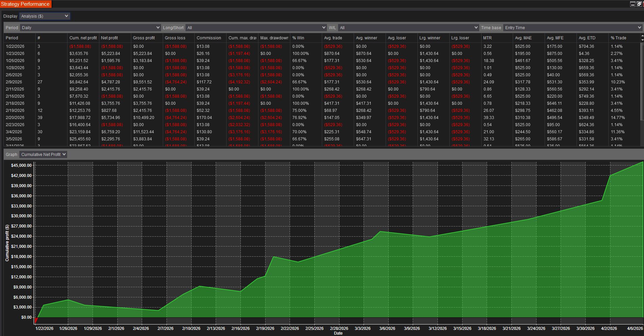Click the Avg. MAE column header
Viewport: 644px width, 336px height.
tap(529, 38)
